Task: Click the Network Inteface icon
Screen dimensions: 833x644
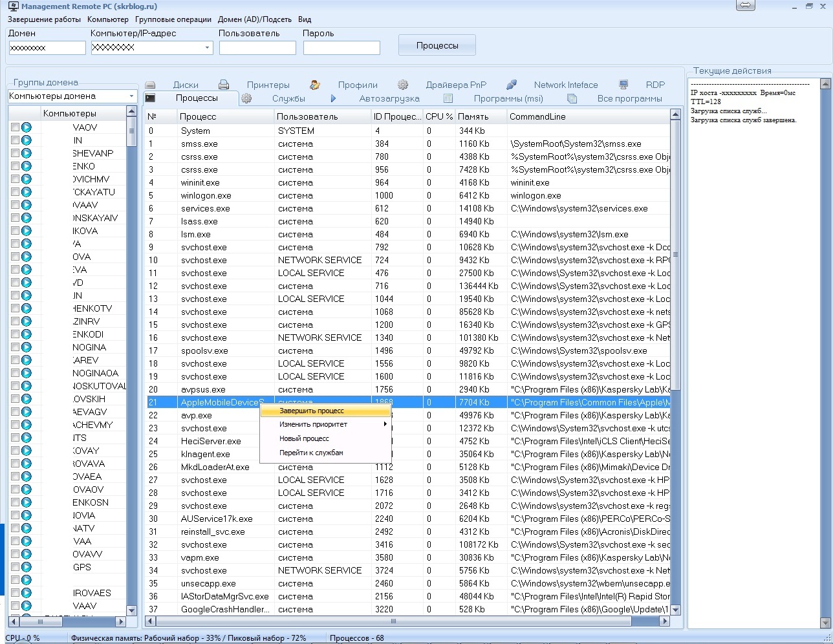Action: click(512, 85)
